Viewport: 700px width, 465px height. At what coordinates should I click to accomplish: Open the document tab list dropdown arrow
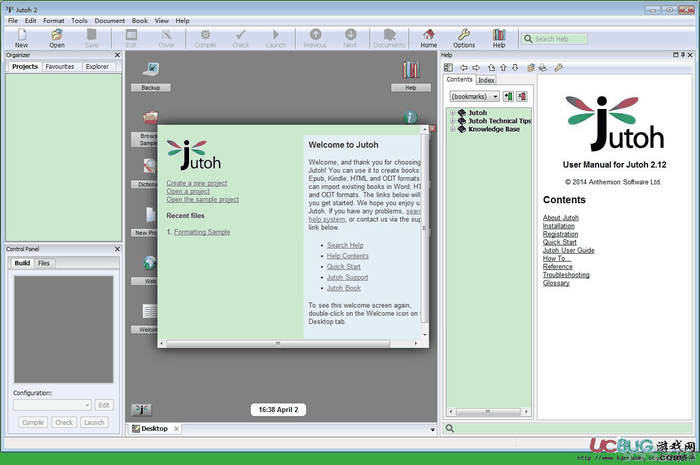click(432, 430)
